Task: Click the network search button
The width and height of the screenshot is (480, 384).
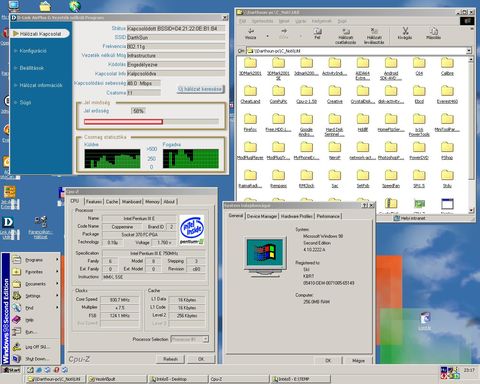Action: pyautogui.click(x=200, y=89)
